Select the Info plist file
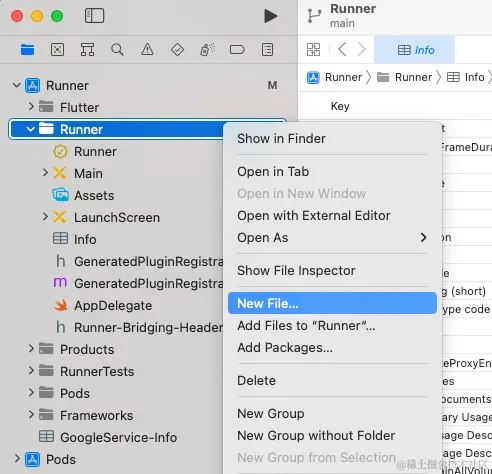492x474 pixels. tap(75, 240)
